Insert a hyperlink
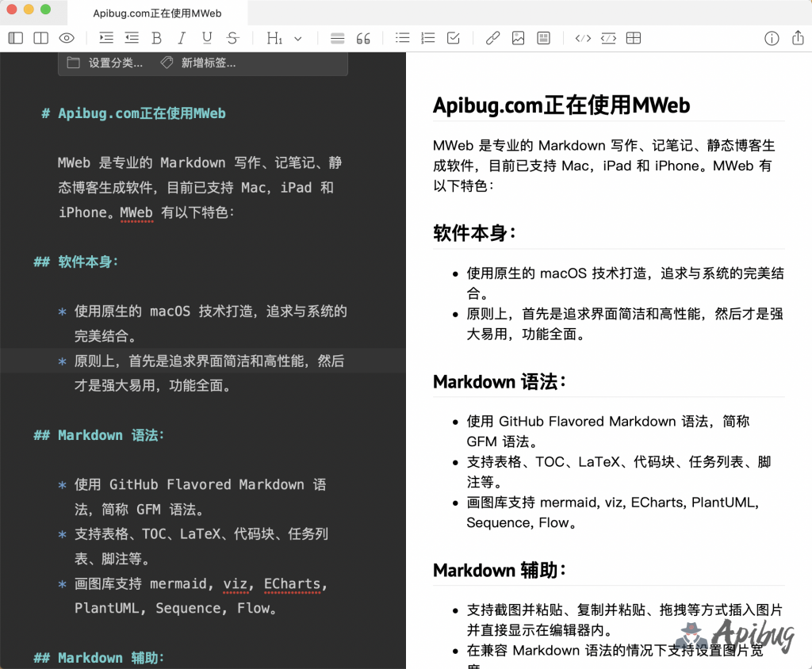 tap(492, 38)
